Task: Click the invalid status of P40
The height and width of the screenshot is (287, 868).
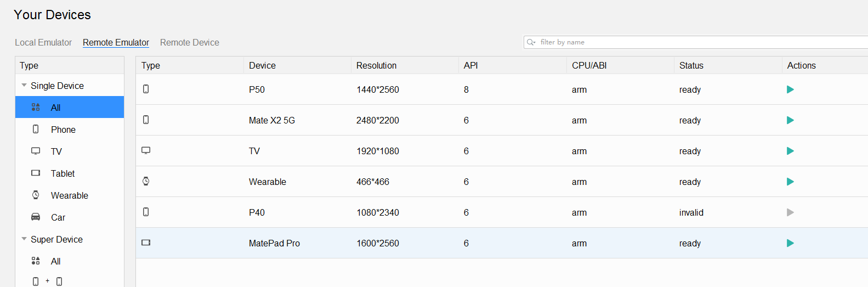Action: pos(691,212)
